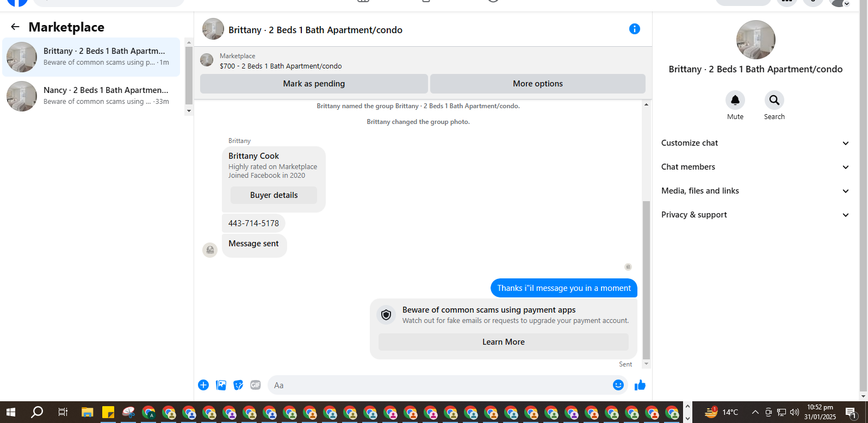The image size is (868, 423).
Task: Click the phone number 443-714-5178 message
Action: (x=253, y=223)
